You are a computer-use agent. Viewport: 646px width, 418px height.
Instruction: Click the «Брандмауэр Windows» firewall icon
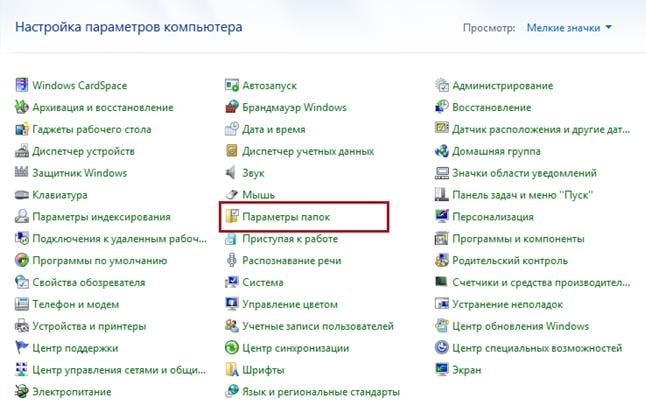click(x=232, y=107)
